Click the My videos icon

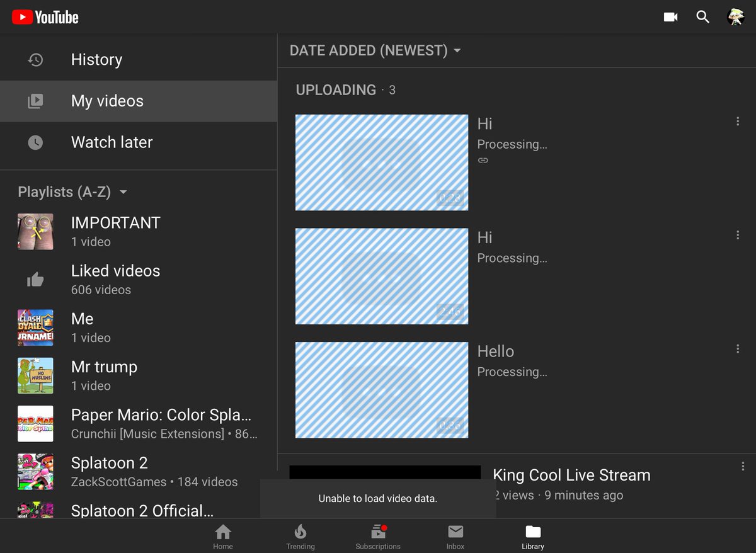click(35, 101)
